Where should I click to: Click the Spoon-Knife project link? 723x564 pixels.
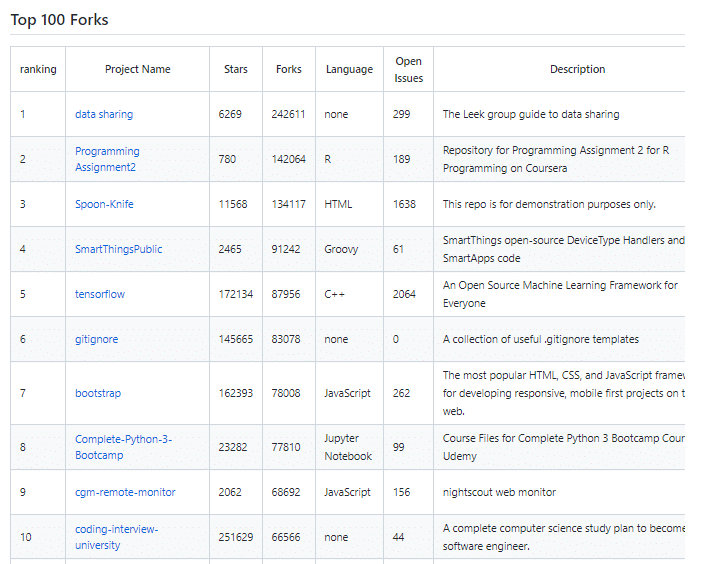(x=104, y=204)
